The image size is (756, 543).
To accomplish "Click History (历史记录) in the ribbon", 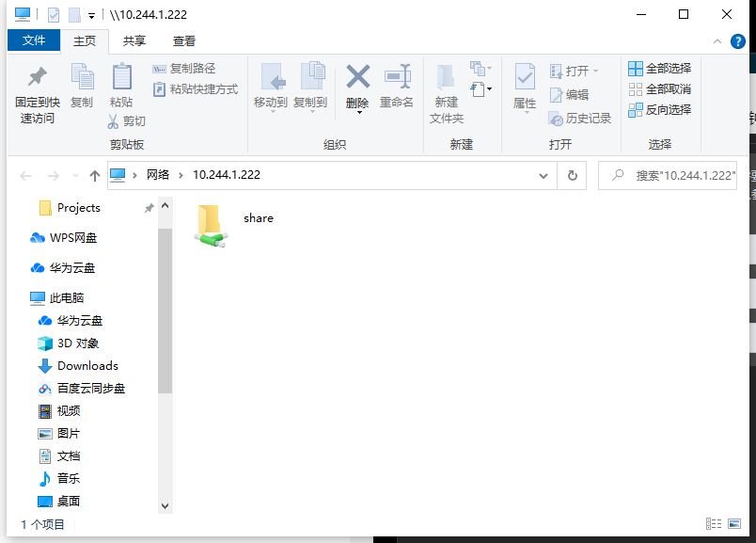I will click(x=579, y=119).
